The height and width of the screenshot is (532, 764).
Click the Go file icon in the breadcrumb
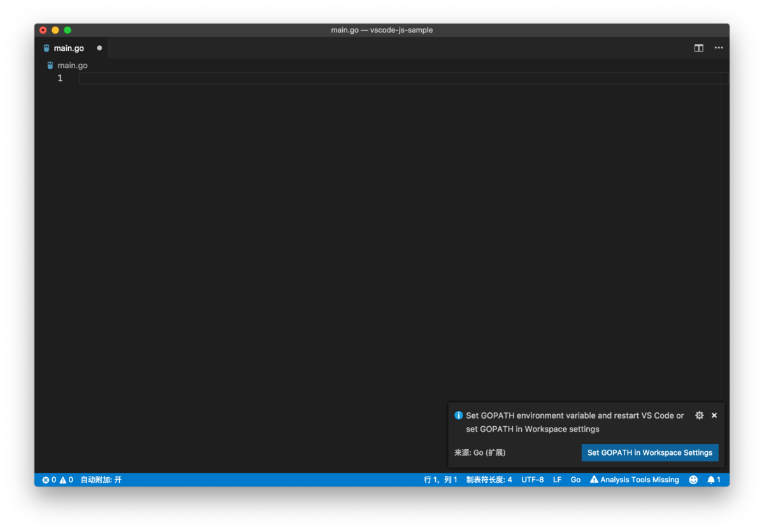pyautogui.click(x=50, y=65)
